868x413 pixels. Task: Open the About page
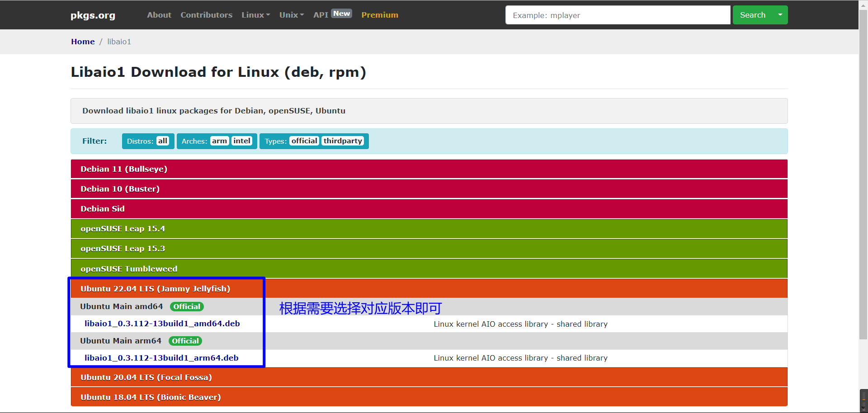(159, 14)
